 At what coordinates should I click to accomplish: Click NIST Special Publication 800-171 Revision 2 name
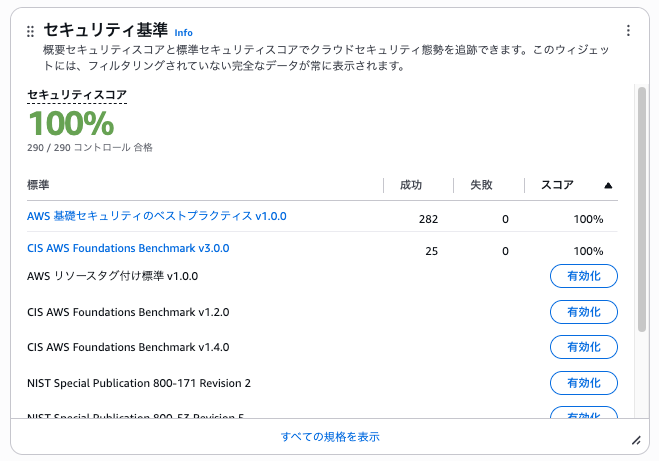(139, 383)
